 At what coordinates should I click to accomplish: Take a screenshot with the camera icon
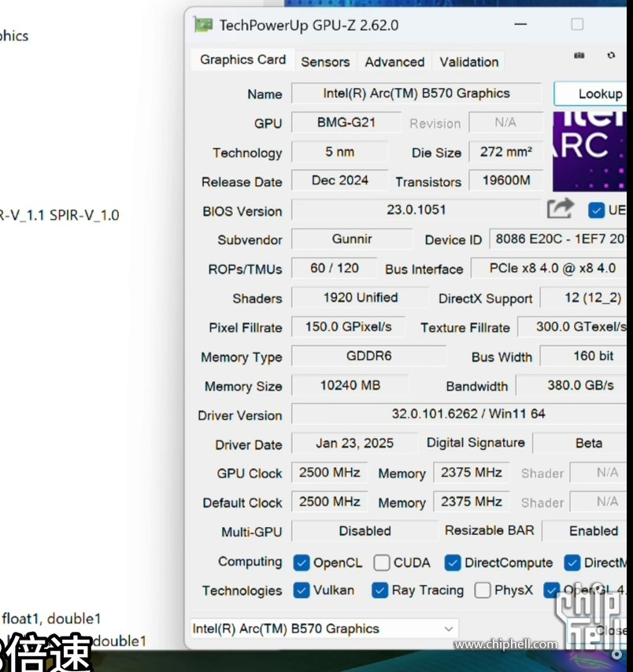click(x=579, y=55)
